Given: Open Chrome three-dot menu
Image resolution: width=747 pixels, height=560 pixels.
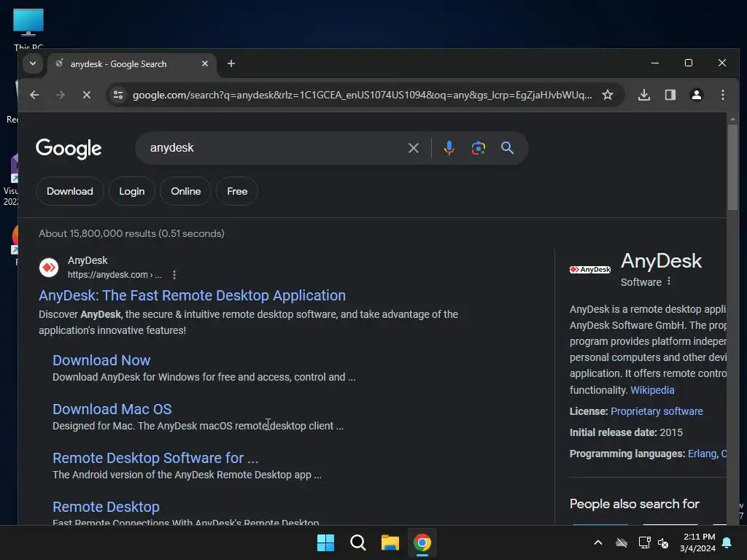Looking at the screenshot, I should [x=723, y=95].
